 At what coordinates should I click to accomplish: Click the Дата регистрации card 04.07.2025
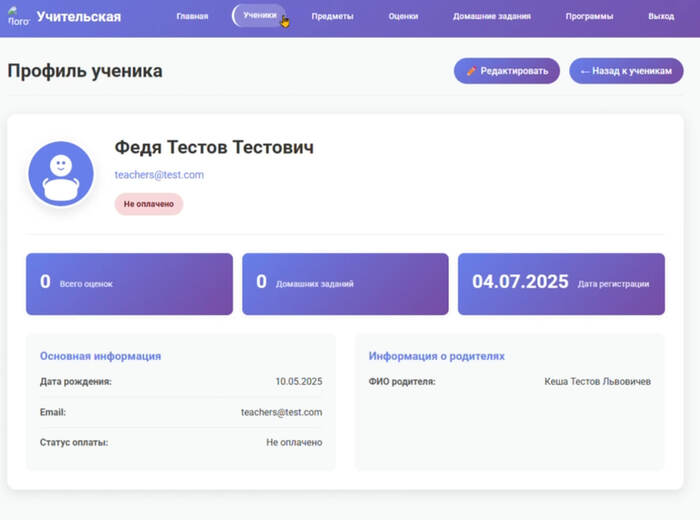pyautogui.click(x=561, y=284)
